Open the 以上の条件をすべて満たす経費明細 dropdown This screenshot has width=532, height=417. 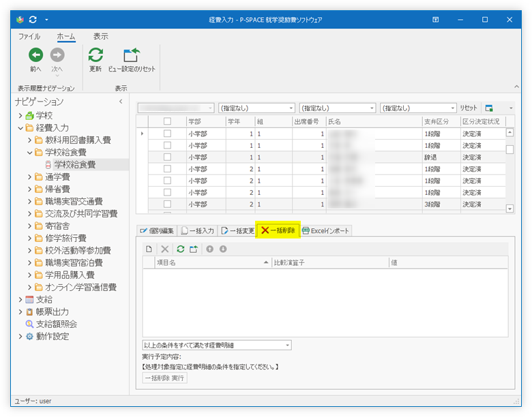tap(287, 345)
